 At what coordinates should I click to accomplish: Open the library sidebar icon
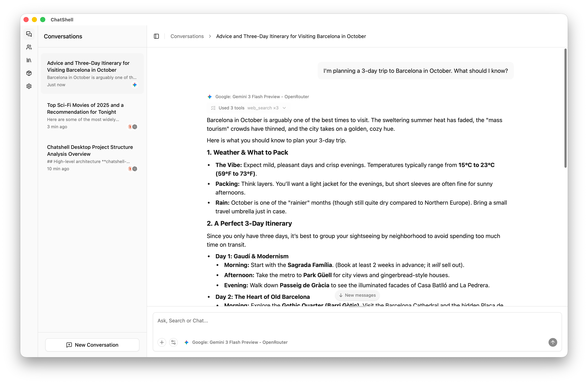(x=29, y=60)
